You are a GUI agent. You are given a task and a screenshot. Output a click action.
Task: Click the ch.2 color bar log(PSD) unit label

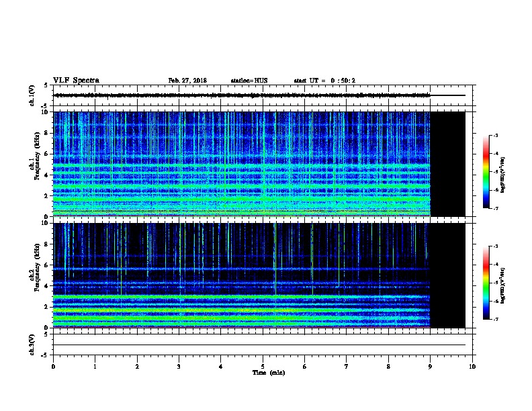click(502, 285)
